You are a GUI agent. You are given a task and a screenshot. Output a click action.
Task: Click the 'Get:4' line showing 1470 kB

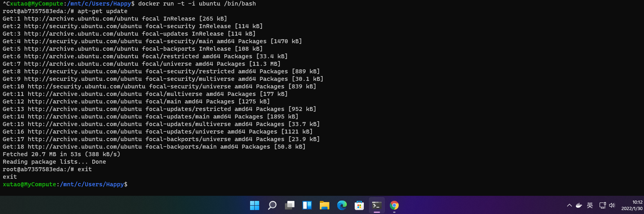tap(152, 41)
